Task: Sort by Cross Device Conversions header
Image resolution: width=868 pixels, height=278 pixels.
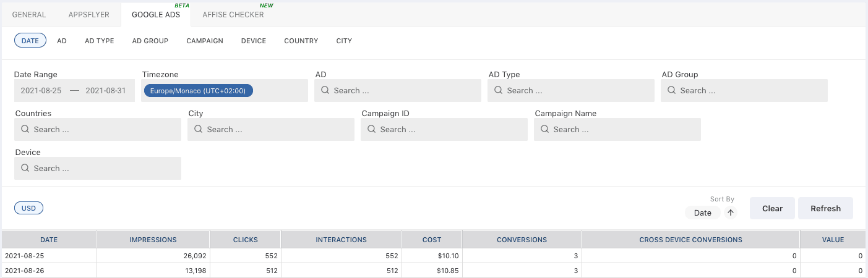Action: pos(690,240)
